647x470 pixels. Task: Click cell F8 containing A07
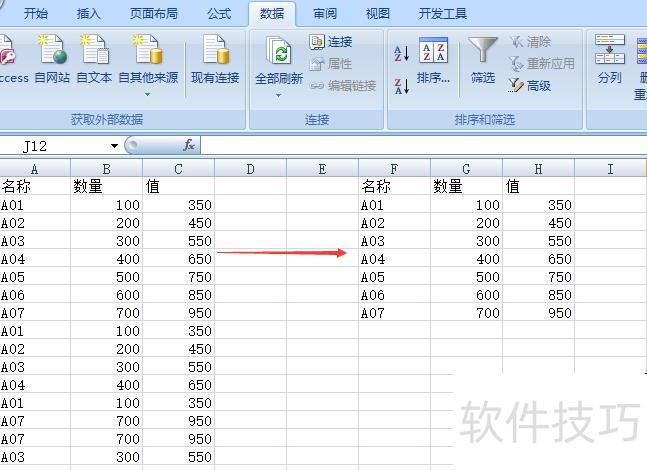pos(394,313)
